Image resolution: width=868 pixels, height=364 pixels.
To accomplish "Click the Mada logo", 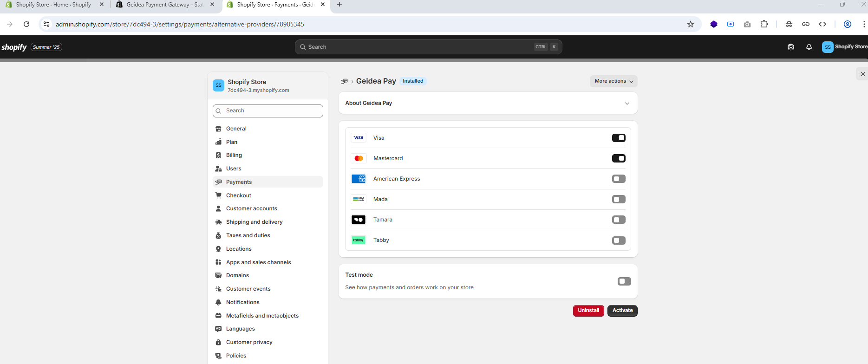I will coord(359,199).
